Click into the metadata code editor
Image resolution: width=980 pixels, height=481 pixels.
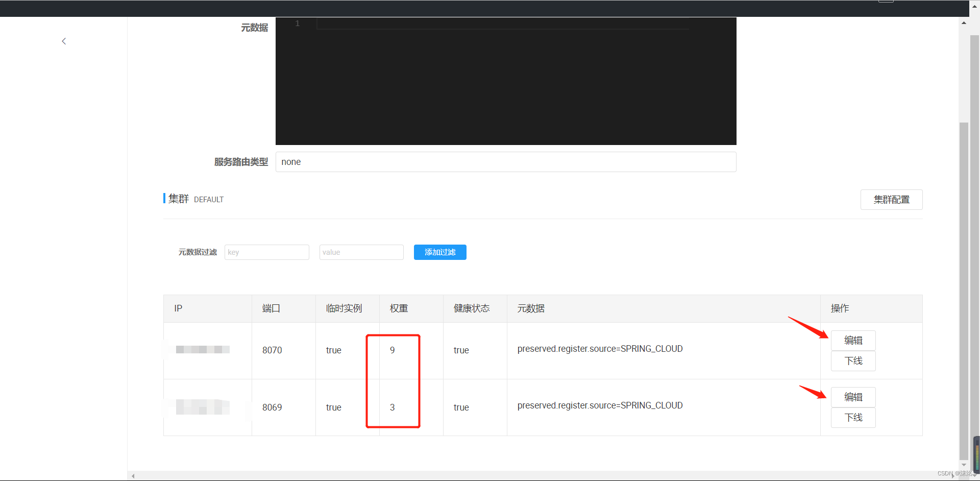pyautogui.click(x=506, y=81)
